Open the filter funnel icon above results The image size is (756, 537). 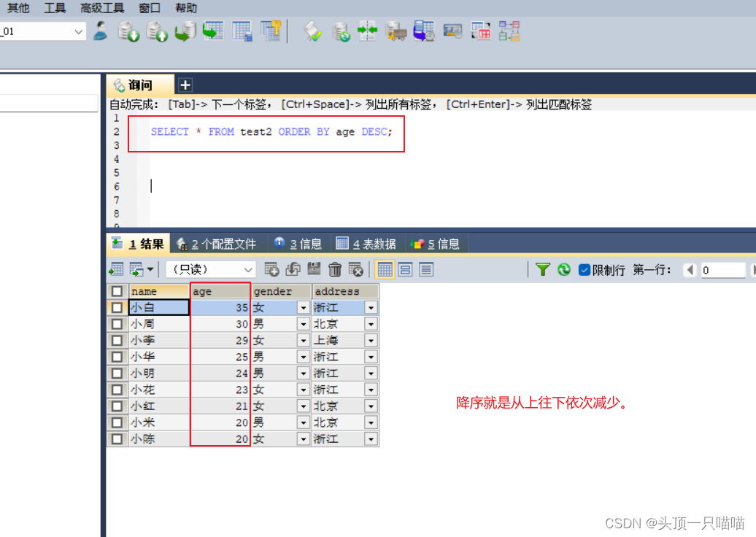coord(544,269)
